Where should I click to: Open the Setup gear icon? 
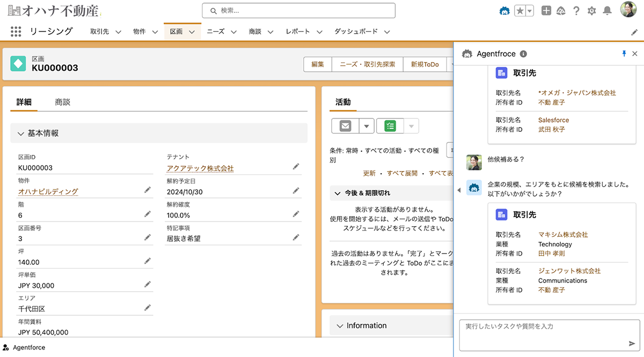[591, 11]
